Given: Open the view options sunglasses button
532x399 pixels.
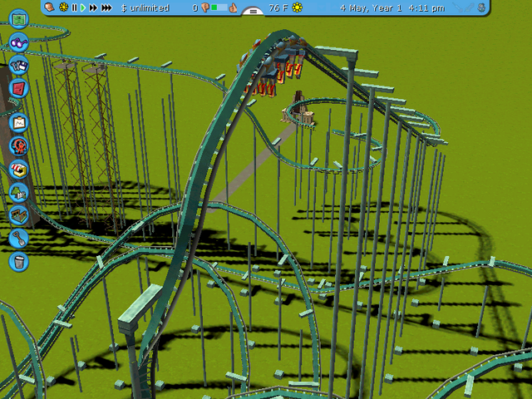Looking at the screenshot, I should tap(18, 42).
